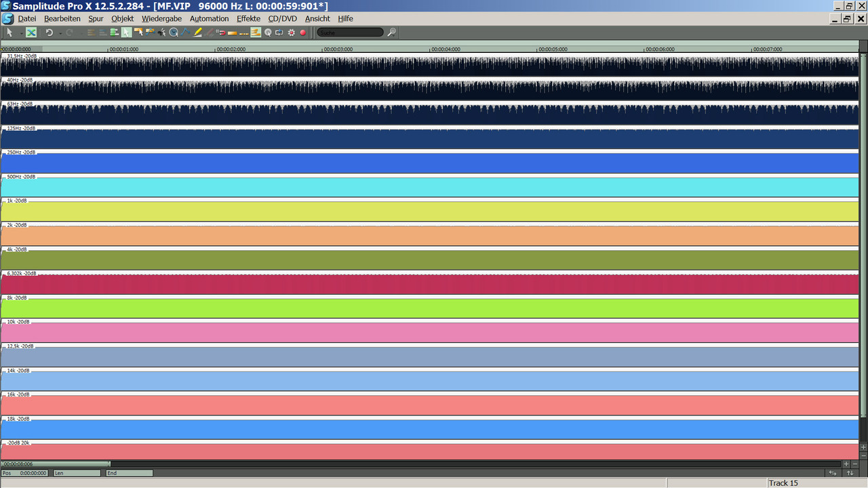This screenshot has height=488, width=868.
Task: Open system options via the gear icon
Action: pyautogui.click(x=291, y=32)
